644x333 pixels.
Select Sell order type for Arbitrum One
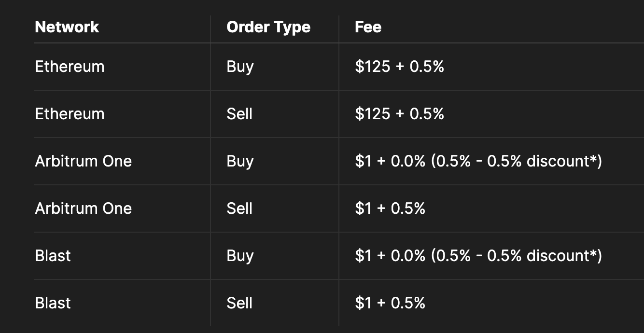tap(239, 208)
